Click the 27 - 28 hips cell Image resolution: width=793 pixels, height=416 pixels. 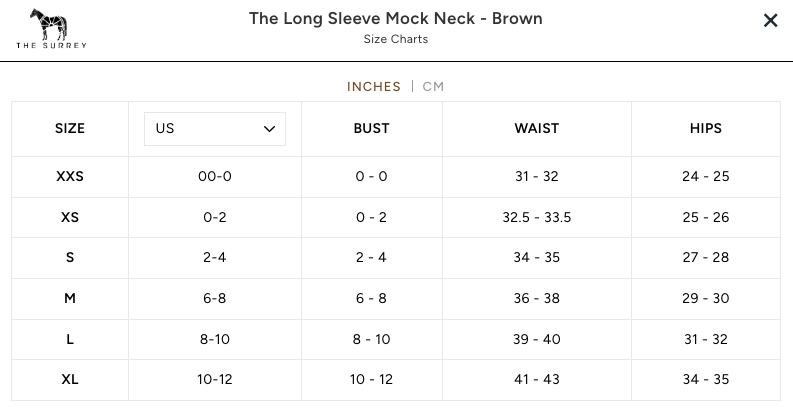(706, 258)
